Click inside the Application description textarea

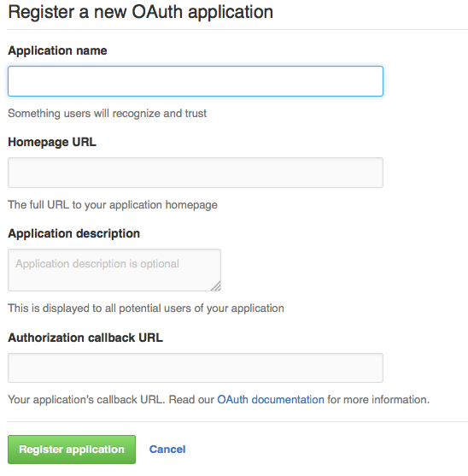click(114, 270)
